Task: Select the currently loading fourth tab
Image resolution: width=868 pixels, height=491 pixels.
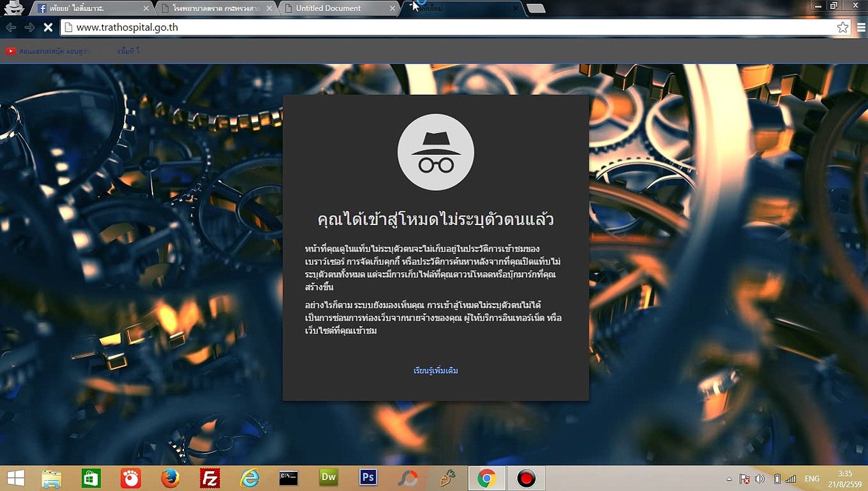Action: pos(463,8)
